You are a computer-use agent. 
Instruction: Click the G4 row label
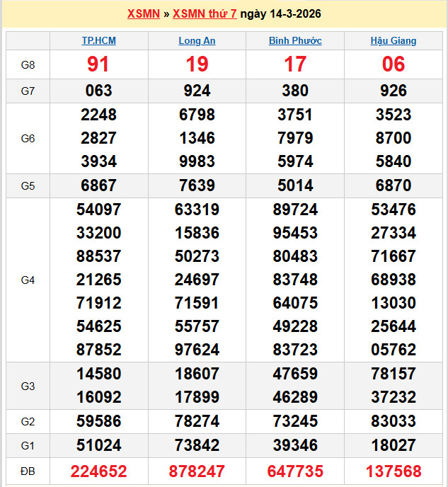pyautogui.click(x=28, y=280)
